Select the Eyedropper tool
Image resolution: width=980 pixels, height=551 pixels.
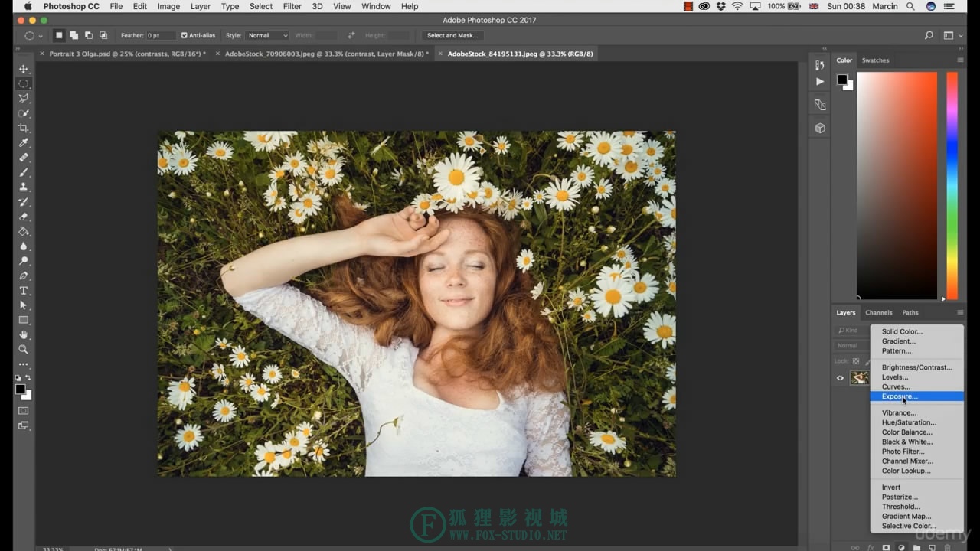coord(24,142)
